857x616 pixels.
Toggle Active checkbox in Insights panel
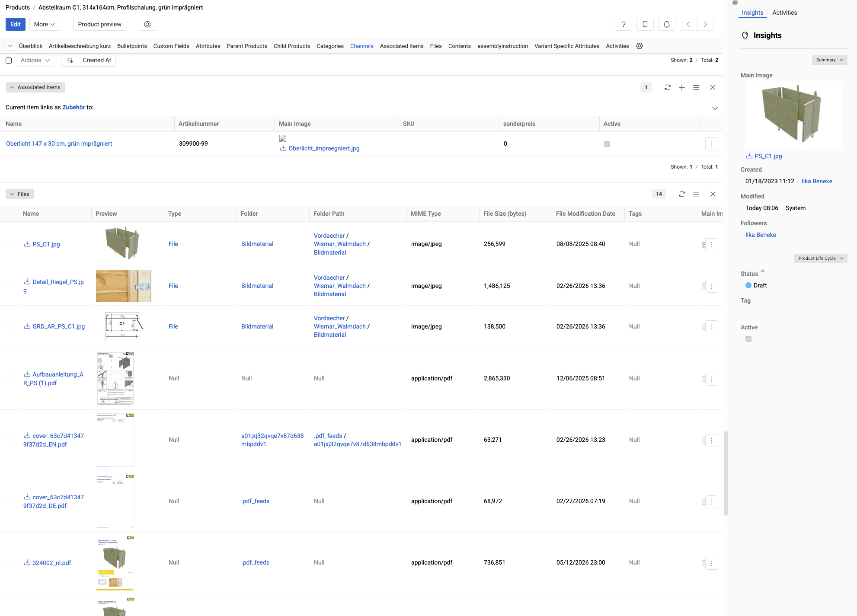(x=748, y=339)
